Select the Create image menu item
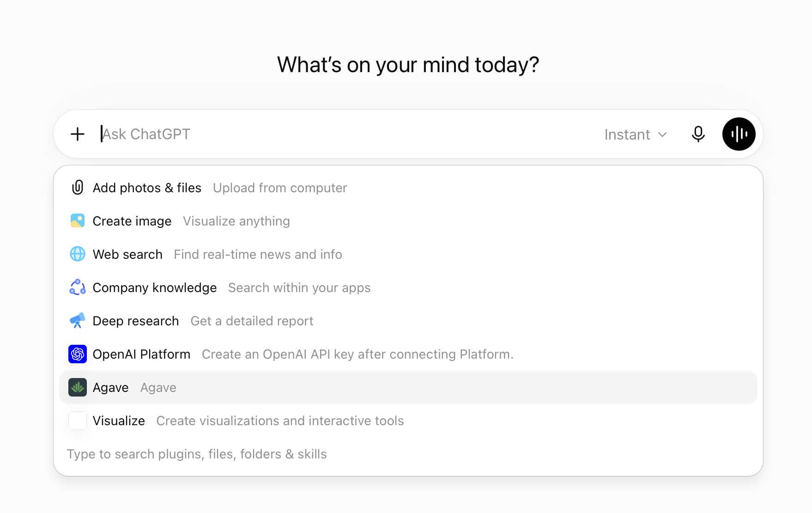 click(408, 221)
